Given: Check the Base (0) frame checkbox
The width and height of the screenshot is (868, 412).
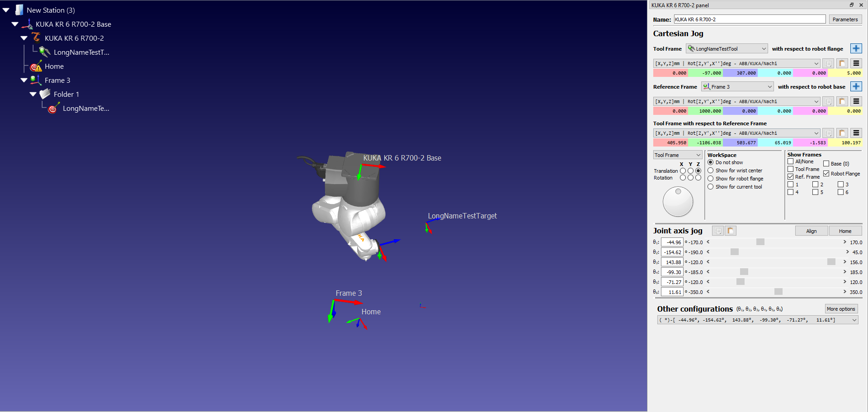Looking at the screenshot, I should pyautogui.click(x=826, y=164).
